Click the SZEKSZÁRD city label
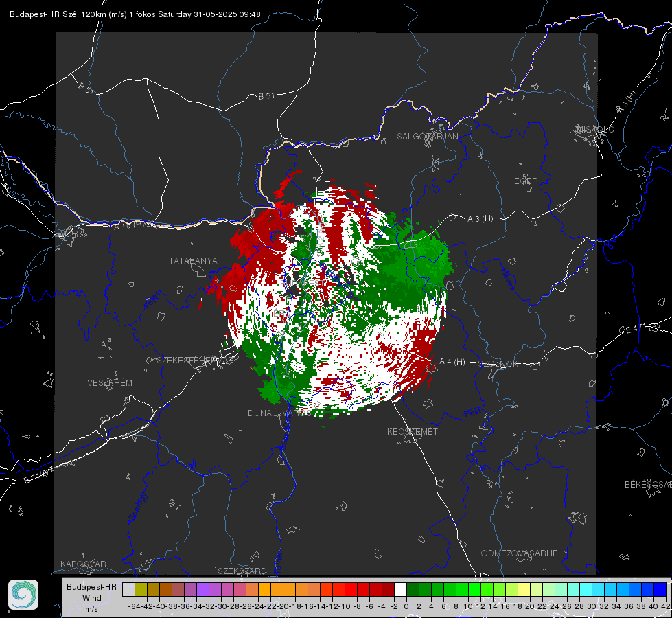672x618 pixels. tap(242, 571)
